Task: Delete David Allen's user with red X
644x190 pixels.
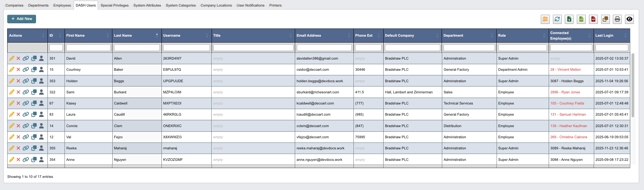Action: (18, 58)
